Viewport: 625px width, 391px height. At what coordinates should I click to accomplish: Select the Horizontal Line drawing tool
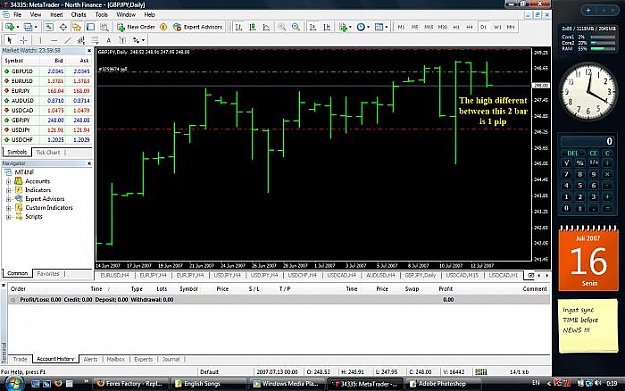[x=54, y=40]
